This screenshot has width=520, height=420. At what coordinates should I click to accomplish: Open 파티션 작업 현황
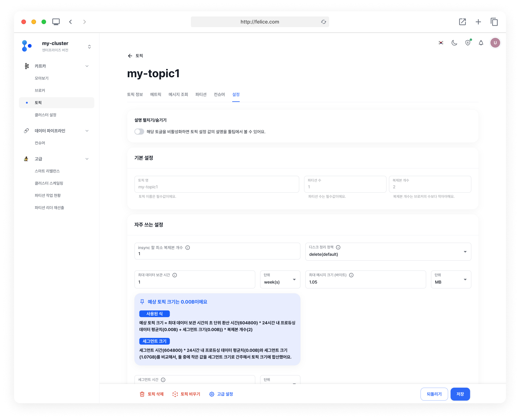(x=48, y=196)
